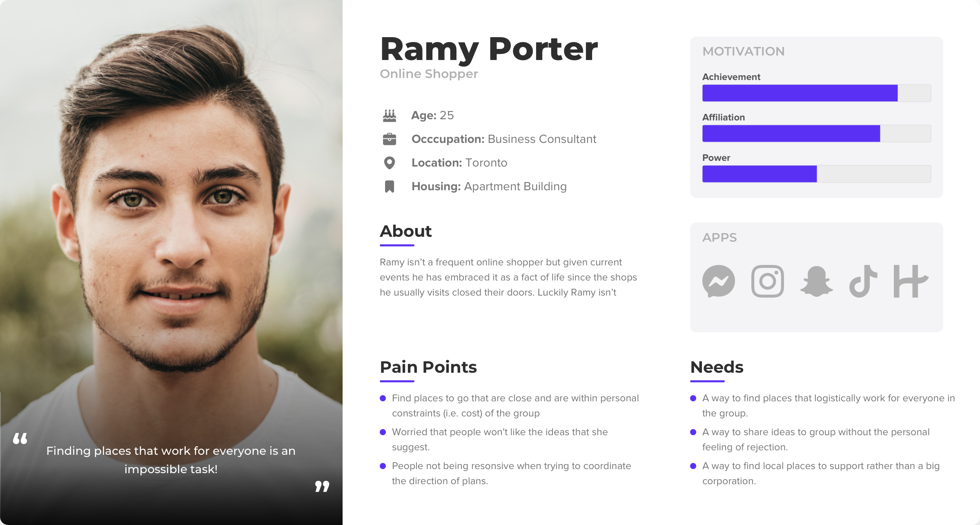Click the Instagram app icon
This screenshot has height=525, width=980.
point(768,281)
